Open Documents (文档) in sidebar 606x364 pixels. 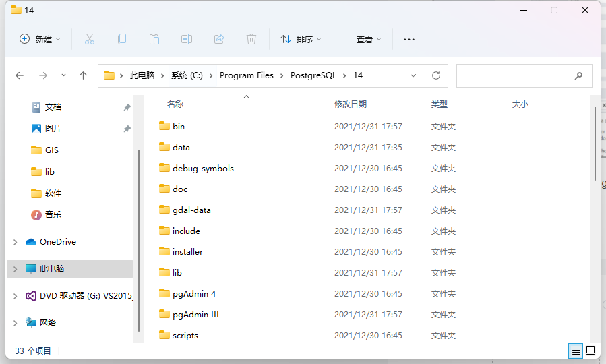click(46, 107)
